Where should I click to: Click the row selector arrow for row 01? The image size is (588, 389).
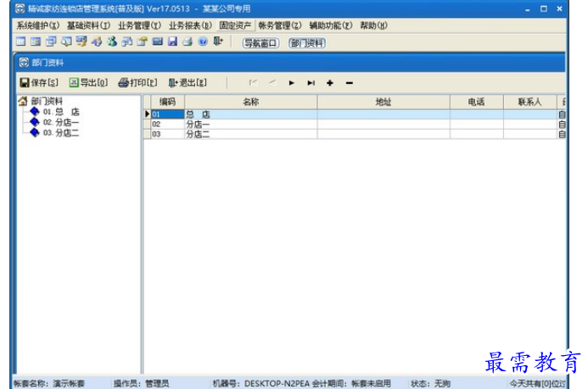click(148, 114)
